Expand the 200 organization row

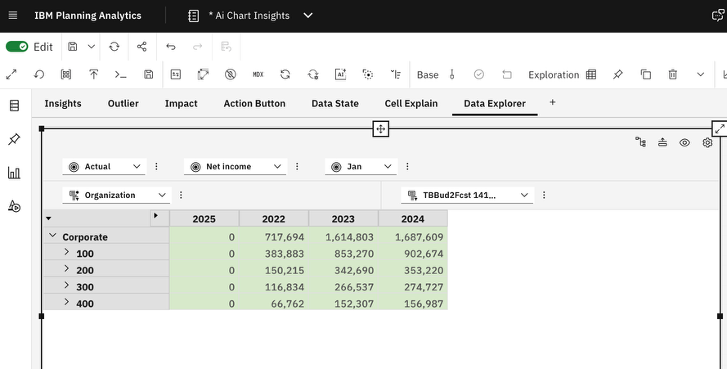point(66,269)
